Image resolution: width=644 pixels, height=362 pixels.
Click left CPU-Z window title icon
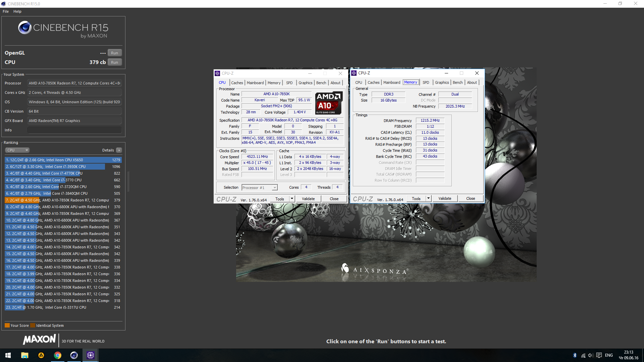click(x=217, y=73)
